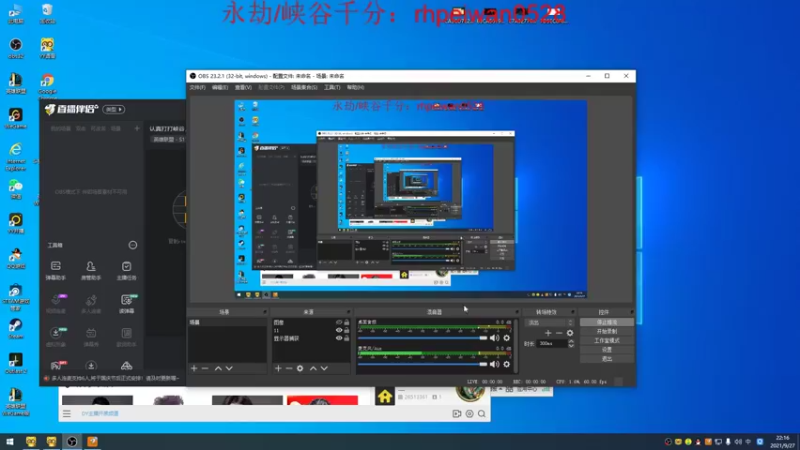The image size is (800, 450).
Task: Click the yellow home icon in bottom window
Action: (x=385, y=396)
